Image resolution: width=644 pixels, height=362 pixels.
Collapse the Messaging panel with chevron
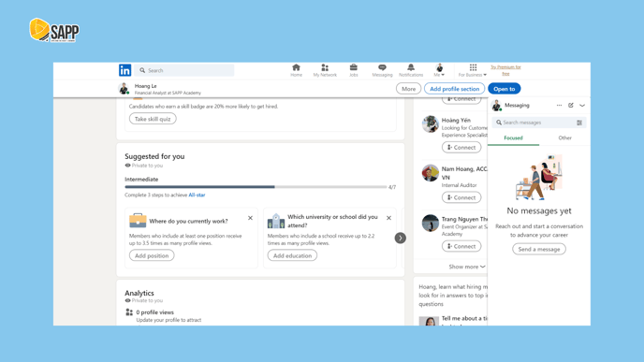(582, 106)
